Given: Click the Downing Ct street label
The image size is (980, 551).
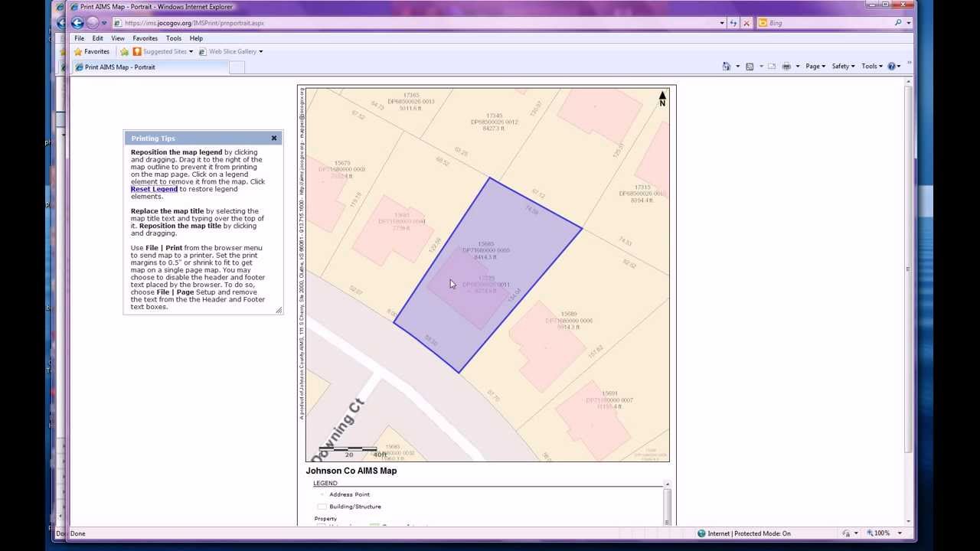Looking at the screenshot, I should [338, 431].
